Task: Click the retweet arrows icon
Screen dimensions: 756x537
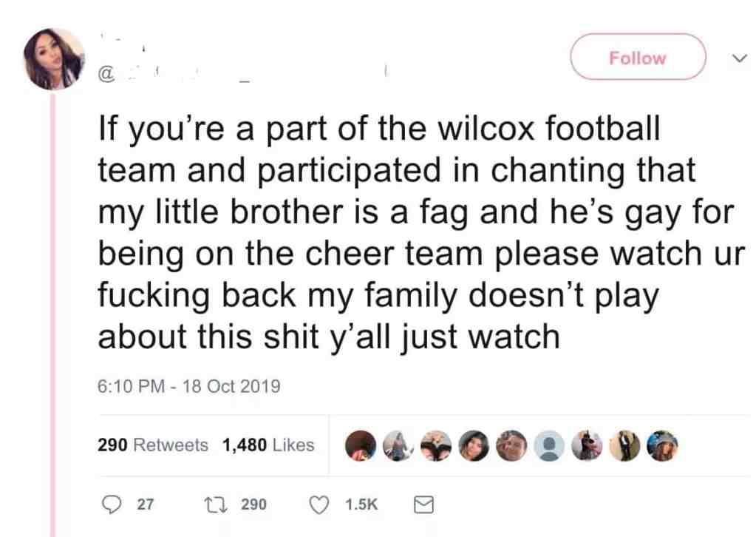Action: [214, 504]
